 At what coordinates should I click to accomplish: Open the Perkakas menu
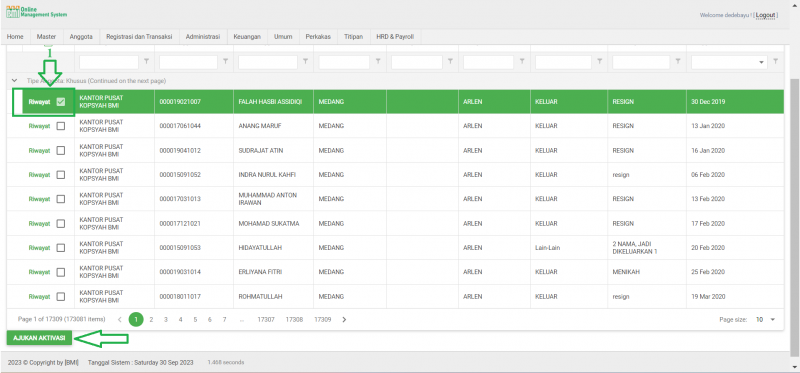(318, 37)
